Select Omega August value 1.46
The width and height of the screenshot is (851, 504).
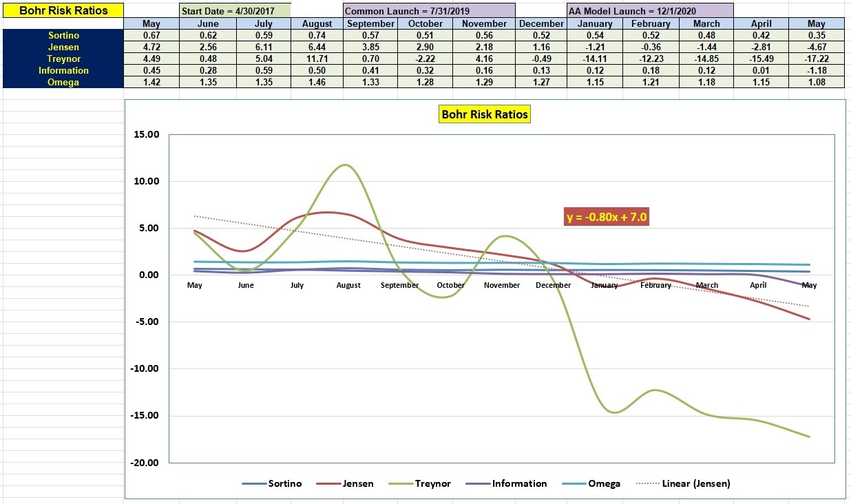[x=317, y=82]
